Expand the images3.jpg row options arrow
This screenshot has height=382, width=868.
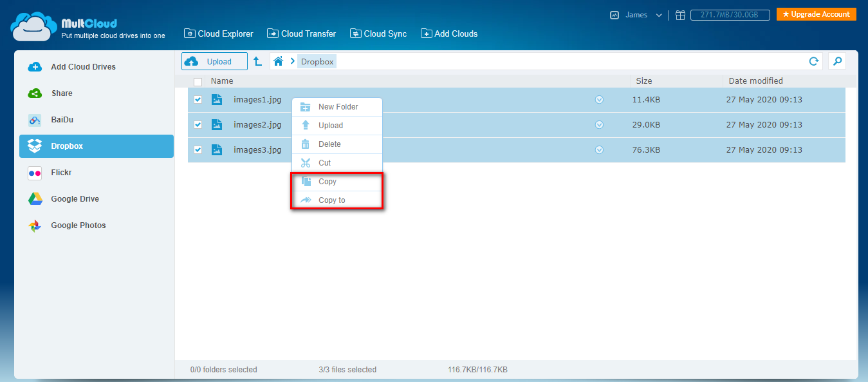(599, 150)
